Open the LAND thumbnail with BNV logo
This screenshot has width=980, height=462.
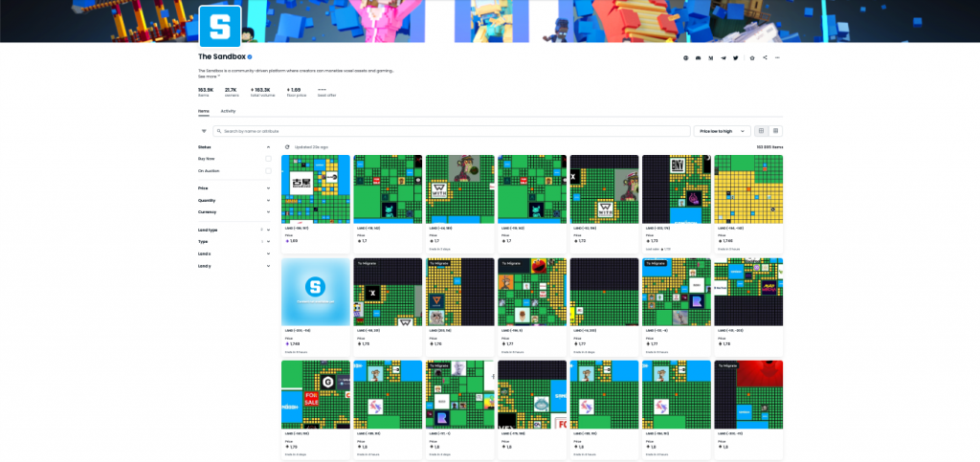click(x=677, y=189)
